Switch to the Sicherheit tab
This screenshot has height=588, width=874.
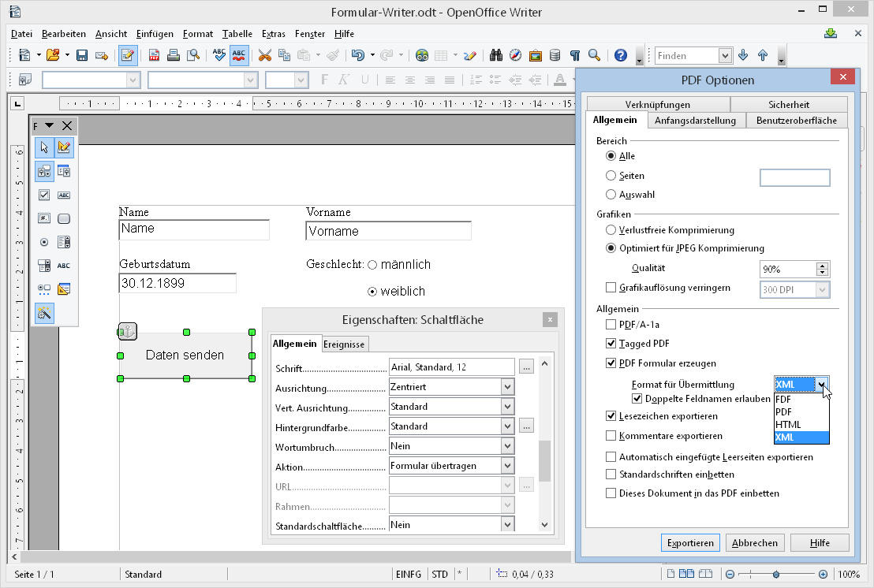coord(788,104)
